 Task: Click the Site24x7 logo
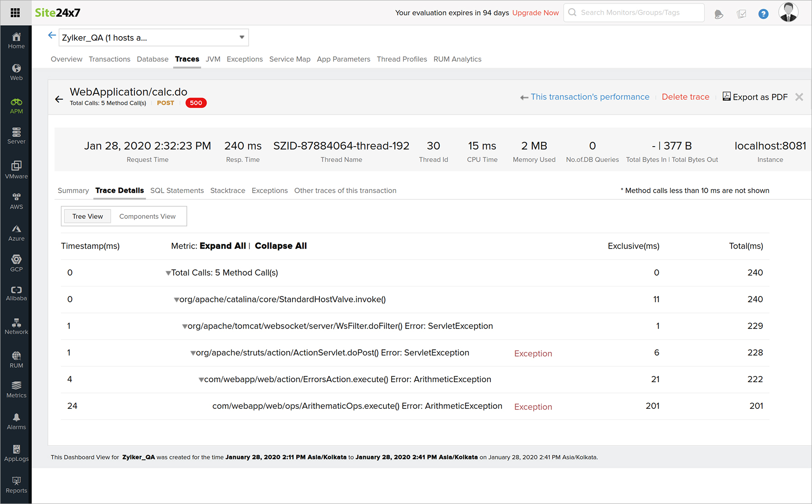coord(58,13)
